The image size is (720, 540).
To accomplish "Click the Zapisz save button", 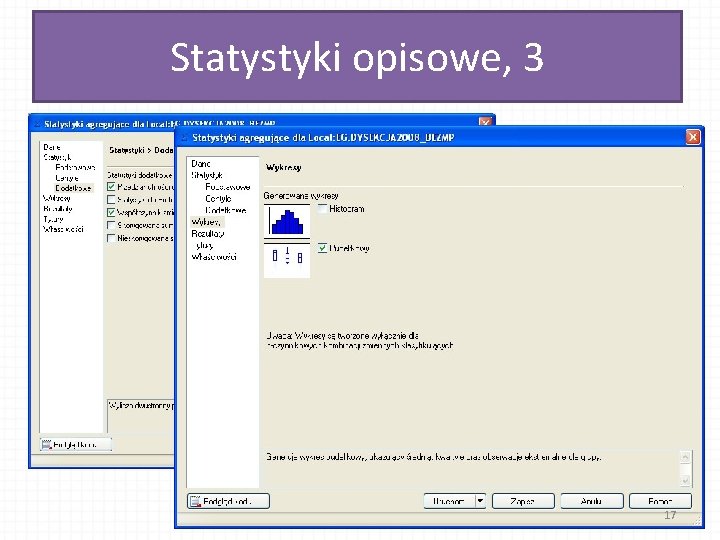I will [x=523, y=501].
